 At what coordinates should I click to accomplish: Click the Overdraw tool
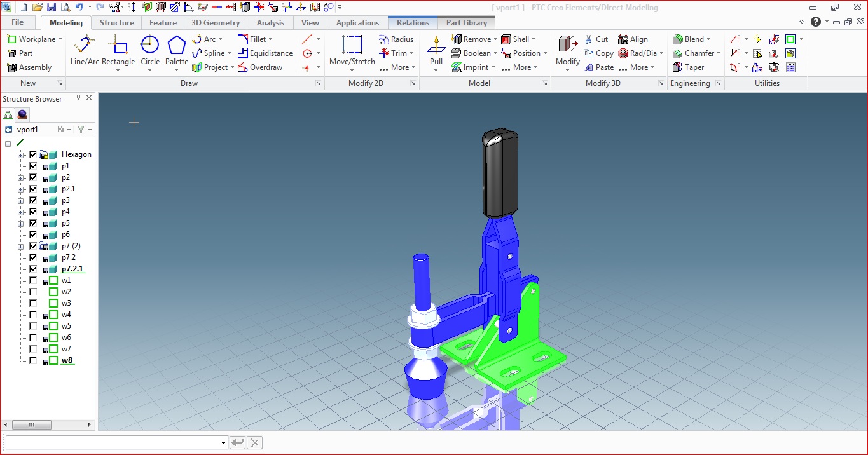[x=260, y=67]
